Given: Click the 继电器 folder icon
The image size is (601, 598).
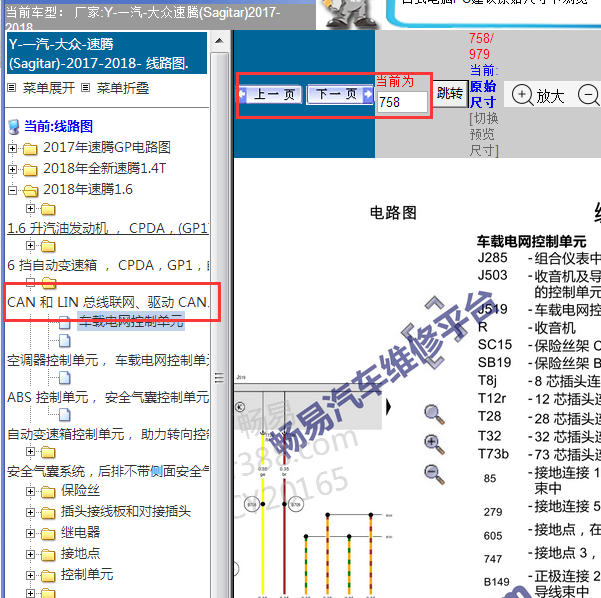Looking at the screenshot, I should (48, 534).
